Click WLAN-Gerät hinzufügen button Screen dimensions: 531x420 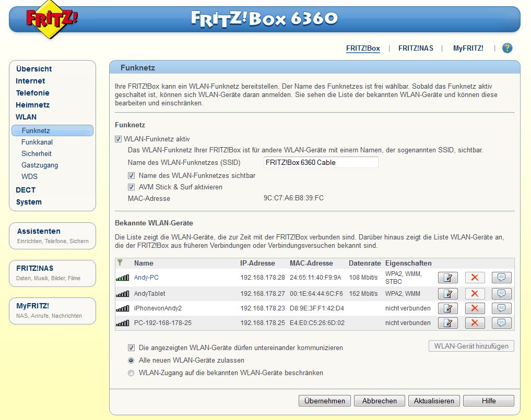[471, 346]
